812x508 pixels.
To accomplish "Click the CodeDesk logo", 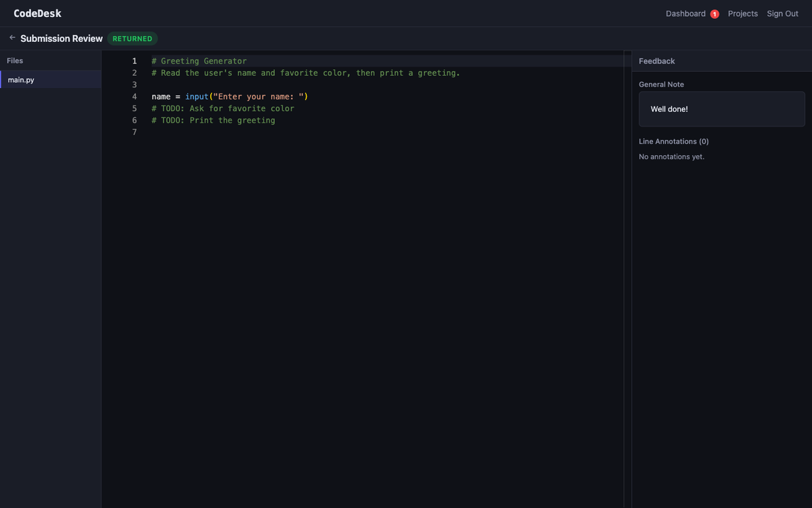I will coord(37,14).
